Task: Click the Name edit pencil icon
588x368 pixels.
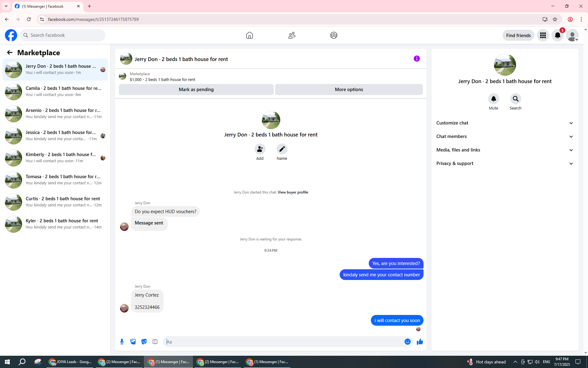Action: [x=282, y=149]
